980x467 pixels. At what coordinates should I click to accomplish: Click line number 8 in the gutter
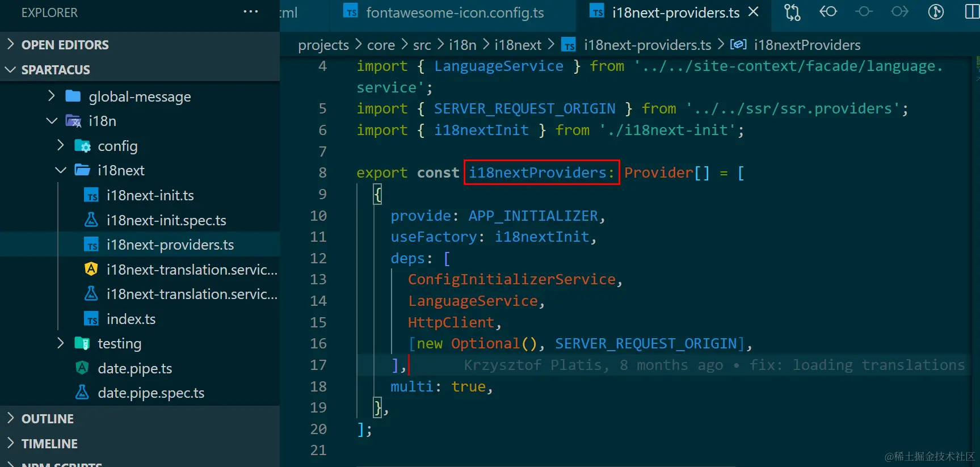pos(322,173)
